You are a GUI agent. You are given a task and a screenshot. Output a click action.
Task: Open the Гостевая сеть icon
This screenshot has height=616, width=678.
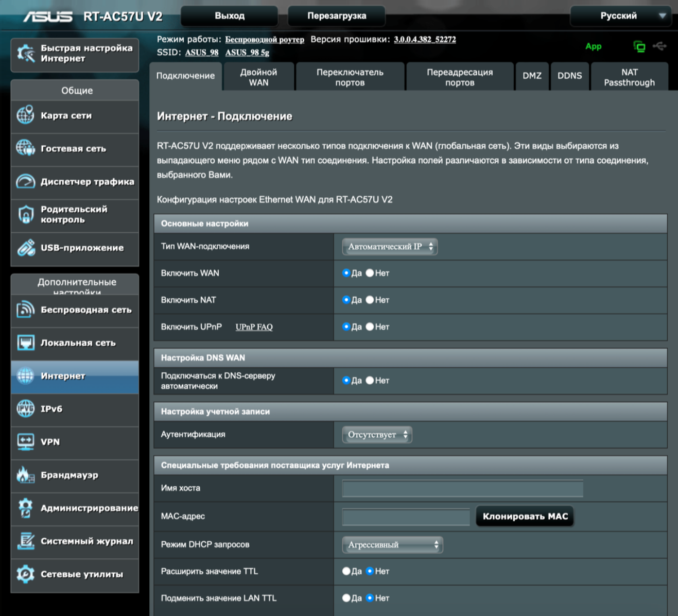(x=25, y=148)
